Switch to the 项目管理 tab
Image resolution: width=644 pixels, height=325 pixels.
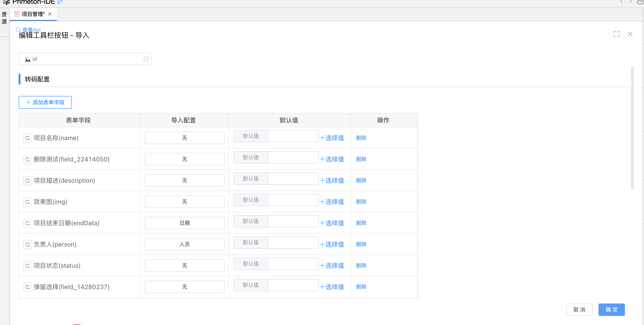(x=33, y=14)
